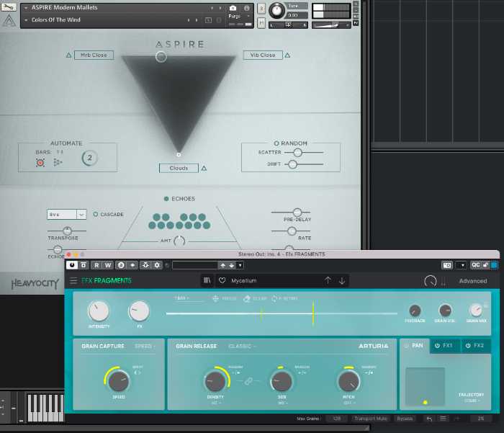Click the Automate bars knob showing 2
504x433 pixels.
point(89,158)
